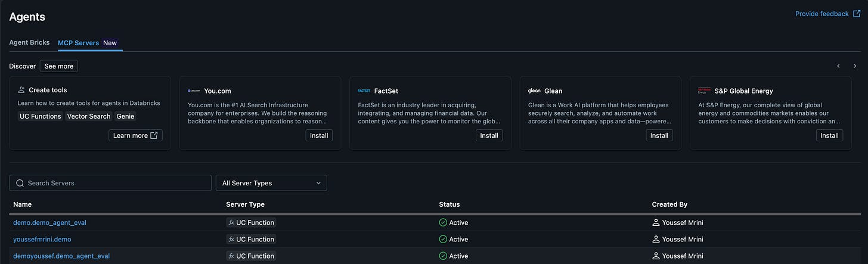Image resolution: width=868 pixels, height=264 pixels.
Task: Install the S&P Global Energy server
Action: [829, 135]
